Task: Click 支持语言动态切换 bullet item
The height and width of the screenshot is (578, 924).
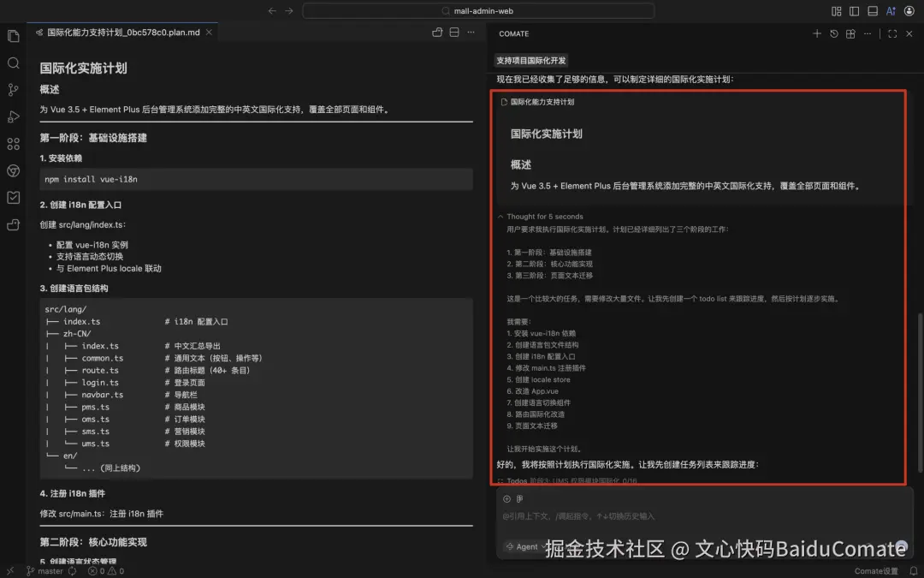Action: pos(90,257)
